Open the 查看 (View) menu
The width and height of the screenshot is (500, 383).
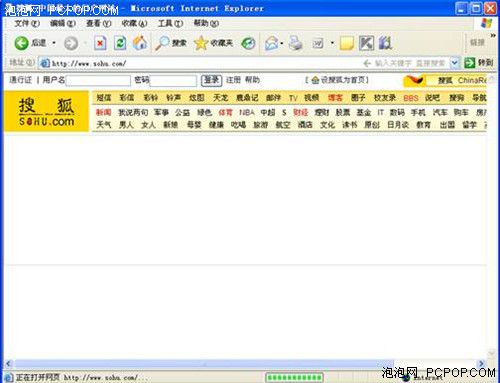coord(99,23)
